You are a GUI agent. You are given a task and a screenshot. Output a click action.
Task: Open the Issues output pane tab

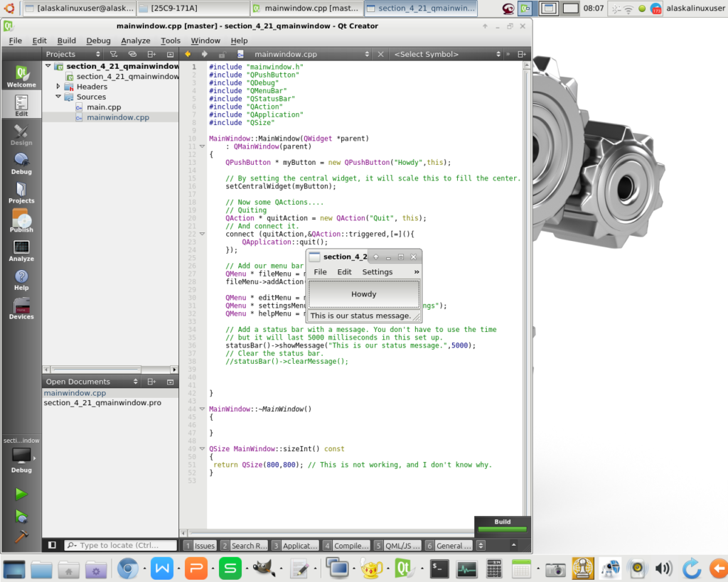tap(199, 546)
